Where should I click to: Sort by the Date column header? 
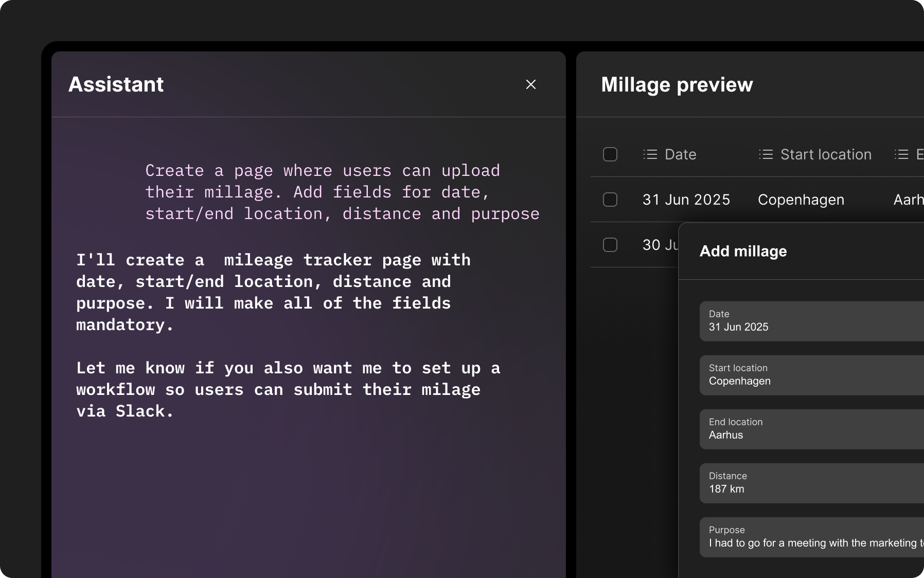point(680,154)
